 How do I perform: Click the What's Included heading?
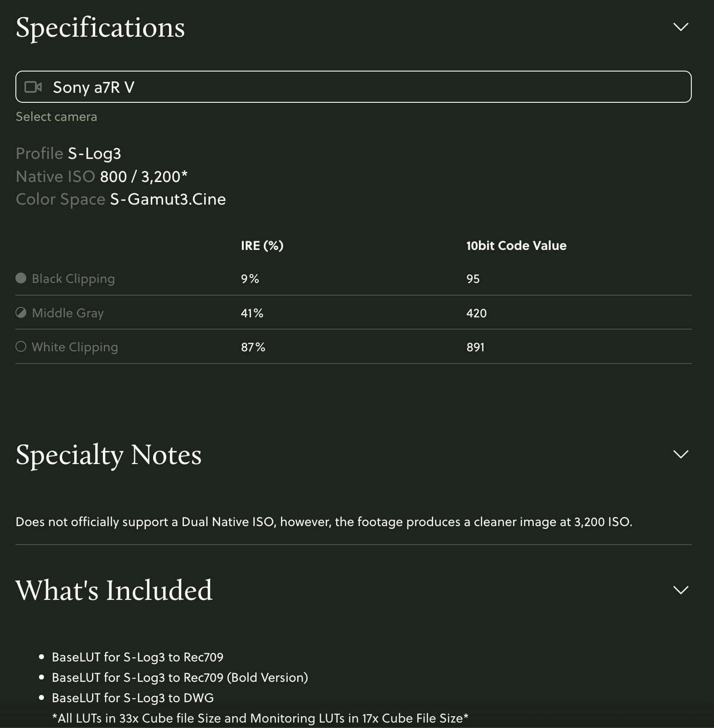[x=114, y=590]
